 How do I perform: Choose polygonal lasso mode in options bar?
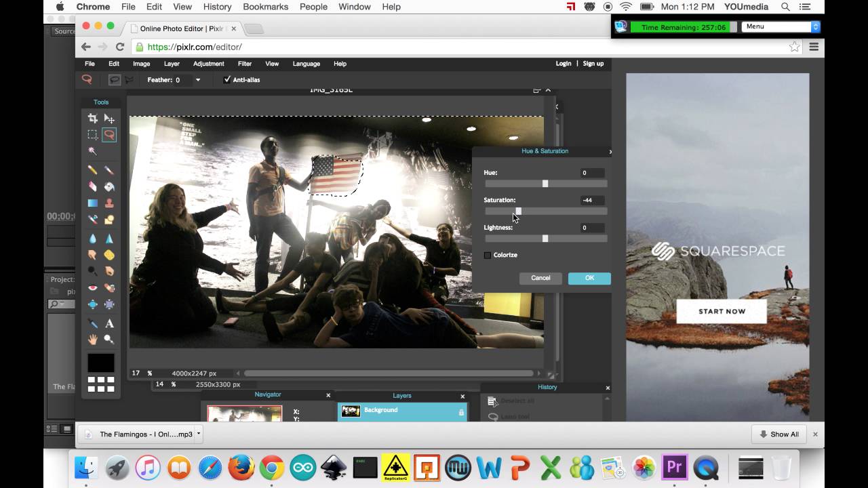pyautogui.click(x=129, y=80)
